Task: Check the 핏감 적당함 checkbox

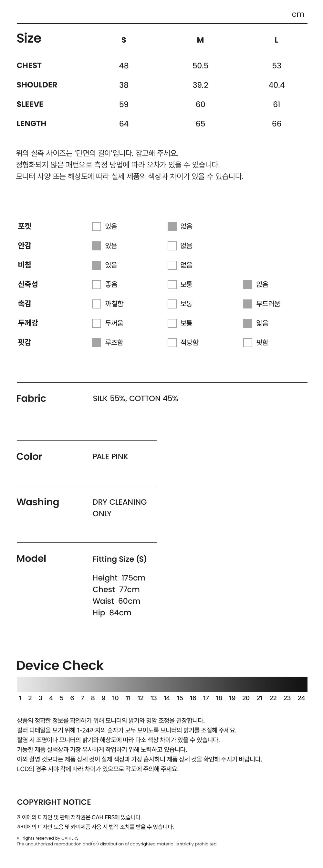Action: 172,343
